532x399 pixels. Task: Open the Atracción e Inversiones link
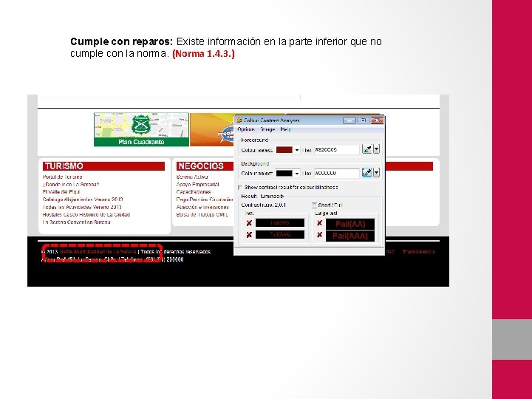202,207
